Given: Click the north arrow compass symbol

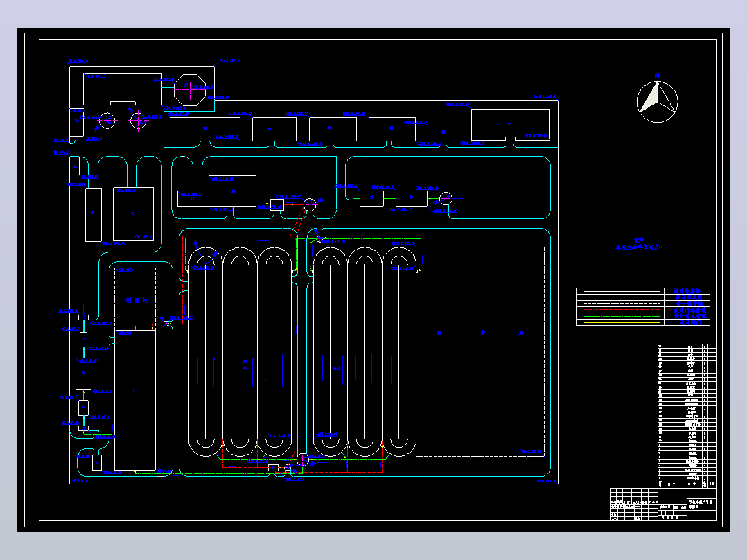Looking at the screenshot, I should pyautogui.click(x=658, y=101).
